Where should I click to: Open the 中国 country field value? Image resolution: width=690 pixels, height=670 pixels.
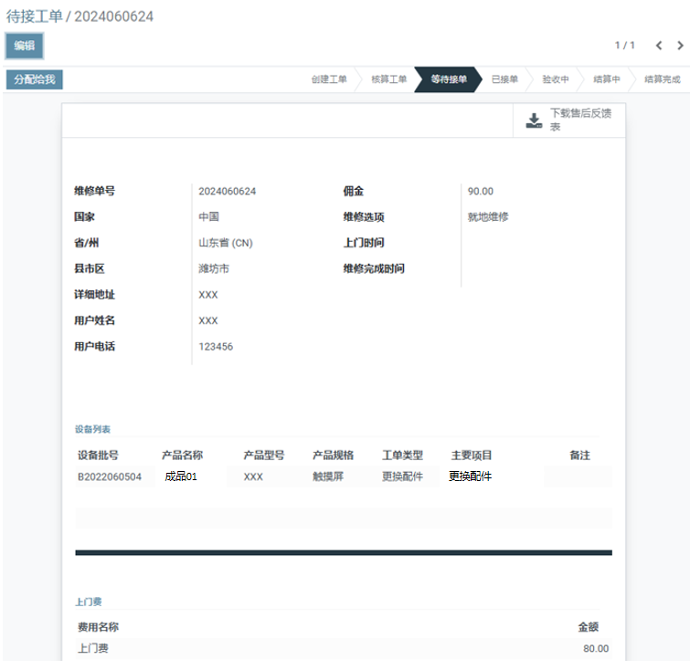pyautogui.click(x=209, y=217)
